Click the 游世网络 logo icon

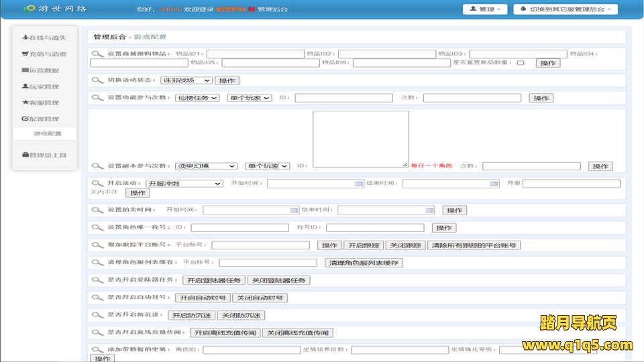point(29,9)
